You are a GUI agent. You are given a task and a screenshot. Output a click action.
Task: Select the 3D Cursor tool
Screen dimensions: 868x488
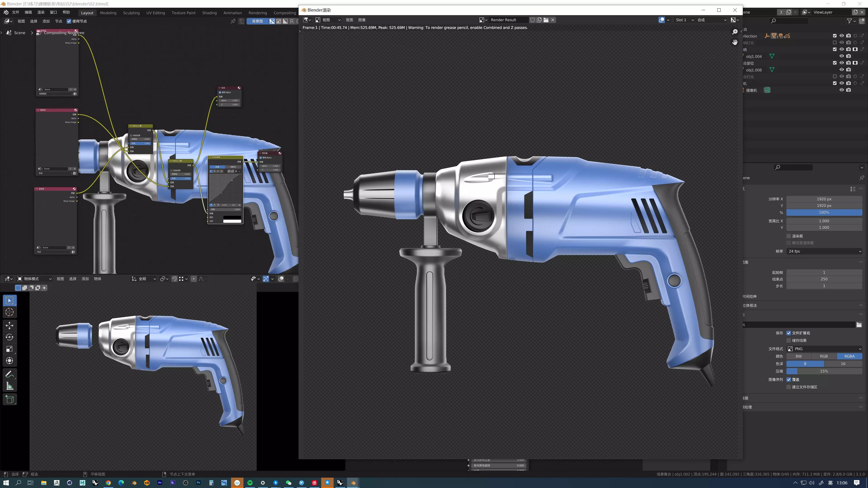(9, 312)
